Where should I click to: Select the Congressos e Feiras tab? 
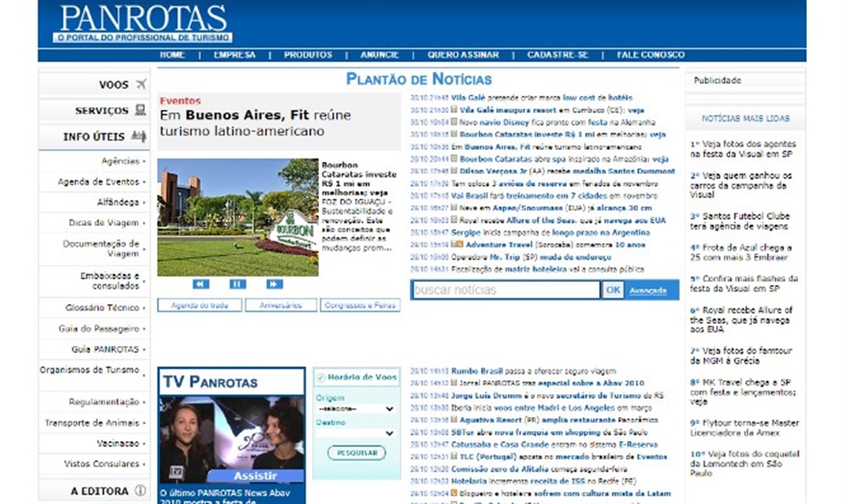[x=360, y=305]
